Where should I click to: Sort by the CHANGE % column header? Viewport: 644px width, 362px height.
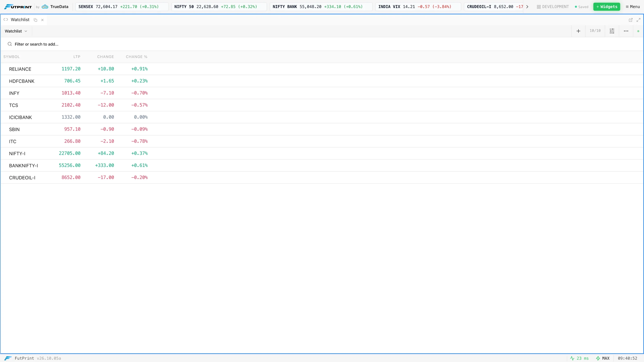tap(136, 57)
